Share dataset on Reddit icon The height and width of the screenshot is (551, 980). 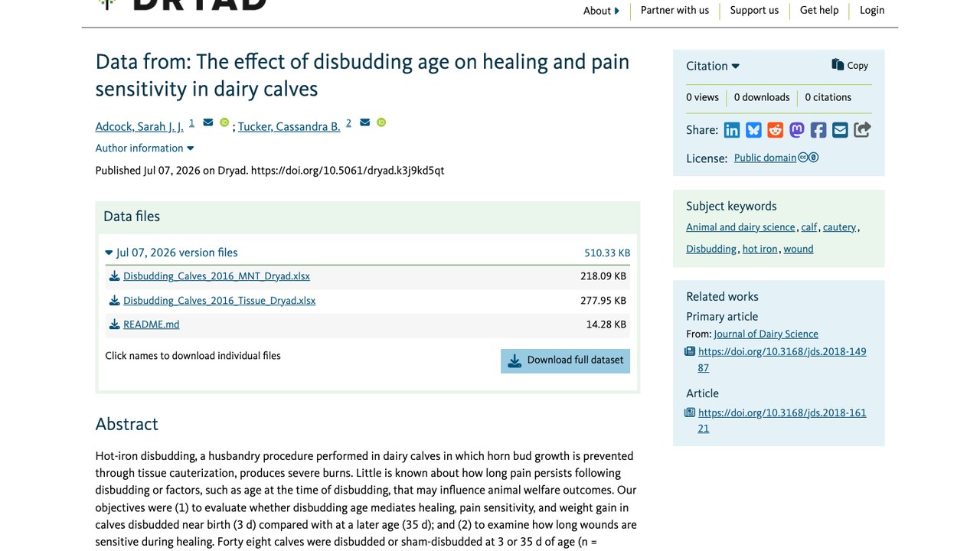[776, 130]
